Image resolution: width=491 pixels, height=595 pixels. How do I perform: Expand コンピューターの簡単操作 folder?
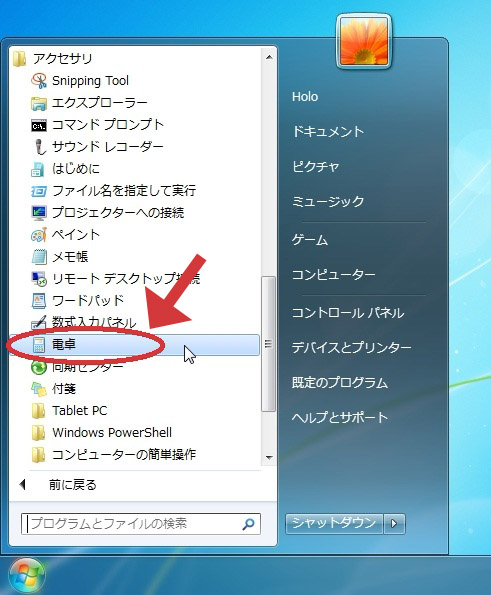[124, 455]
